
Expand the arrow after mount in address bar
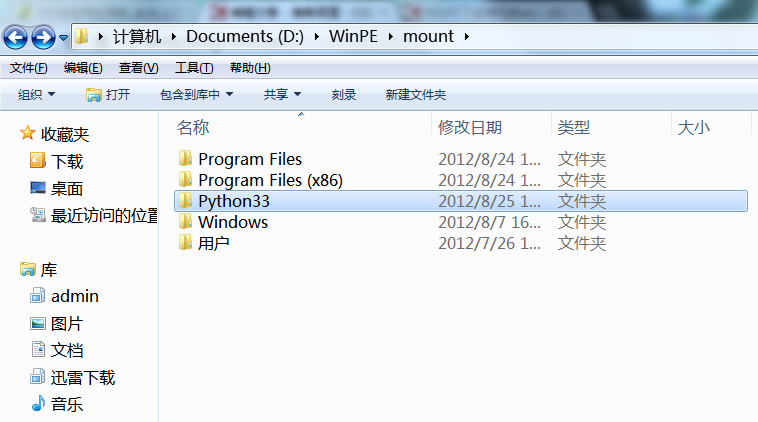(467, 36)
